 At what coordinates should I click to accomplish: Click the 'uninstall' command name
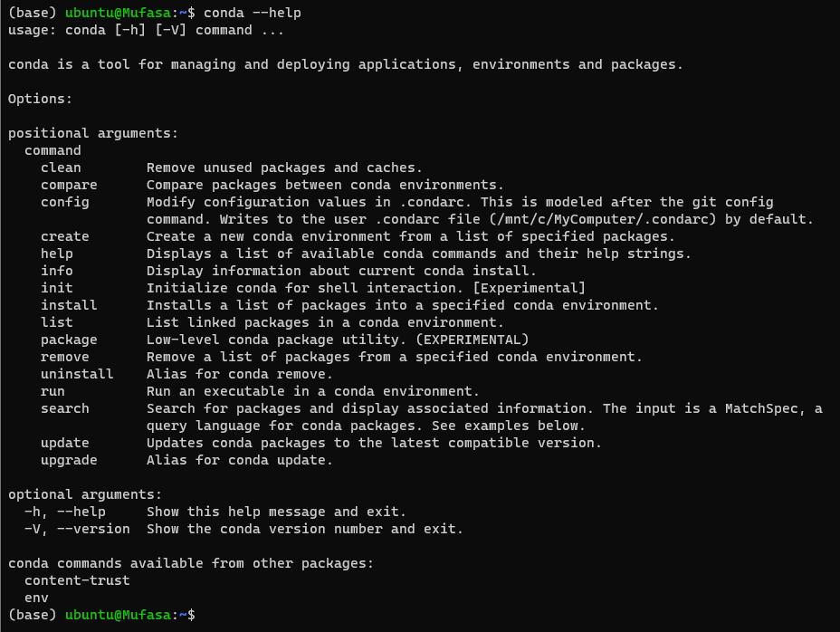coord(77,374)
